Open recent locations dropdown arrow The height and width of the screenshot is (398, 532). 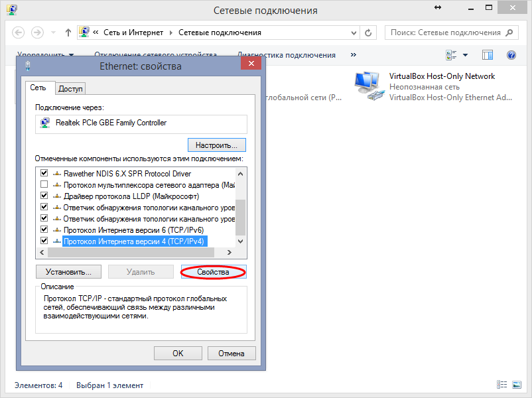coord(53,33)
